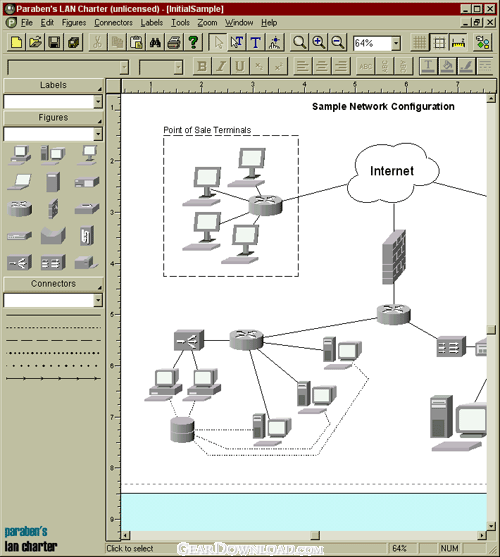The width and height of the screenshot is (500, 557).
Task: Open the zoom percentage dropdown
Action: [x=396, y=43]
